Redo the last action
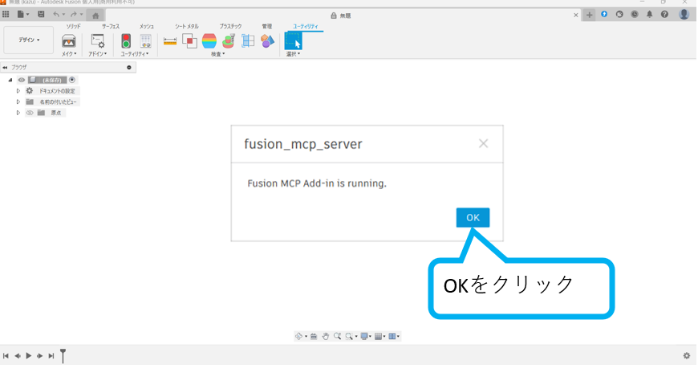This screenshot has height=365, width=698. pos(74,14)
